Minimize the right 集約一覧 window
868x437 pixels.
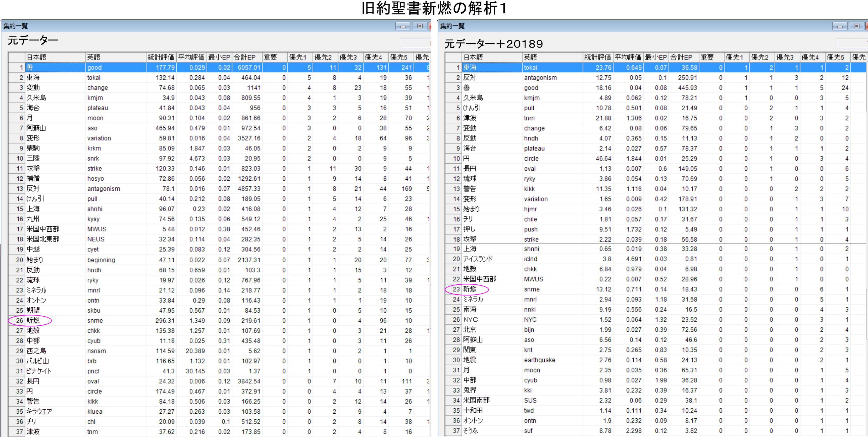tap(839, 26)
